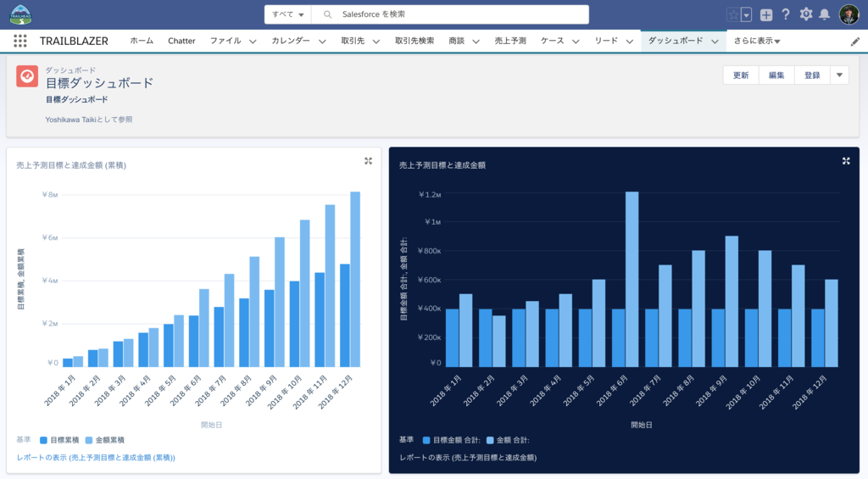Expand the cumulative chart to full screen
Image resolution: width=868 pixels, height=479 pixels.
(x=368, y=161)
